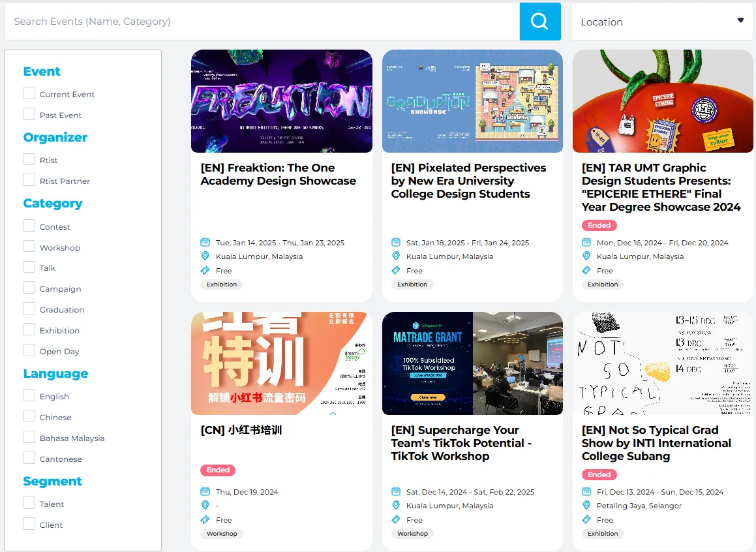Click the Graduation Showcase pixel banner image
The width and height of the screenshot is (756, 552).
[x=472, y=101]
